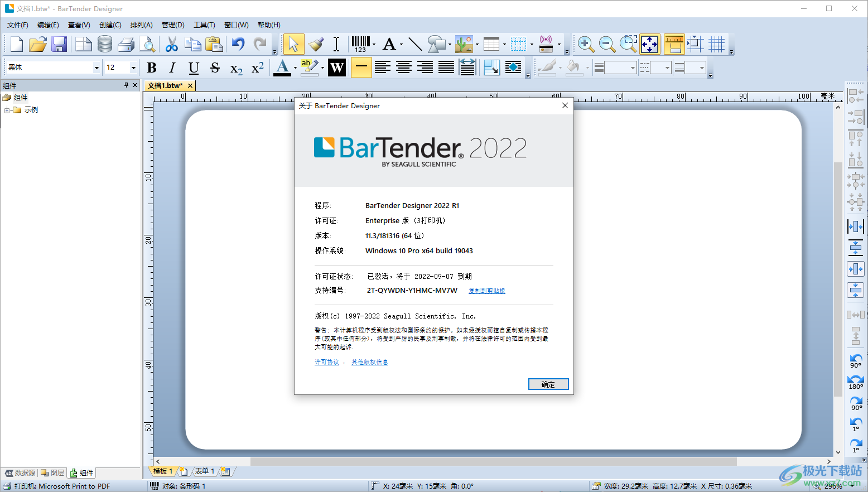This screenshot has width=868, height=492.
Task: Save document using the floppy disk icon
Action: (59, 44)
